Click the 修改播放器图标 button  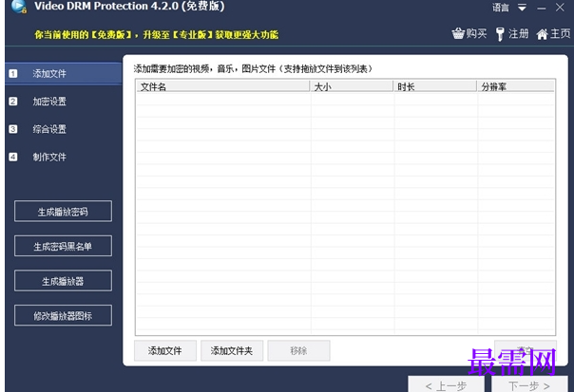click(63, 315)
